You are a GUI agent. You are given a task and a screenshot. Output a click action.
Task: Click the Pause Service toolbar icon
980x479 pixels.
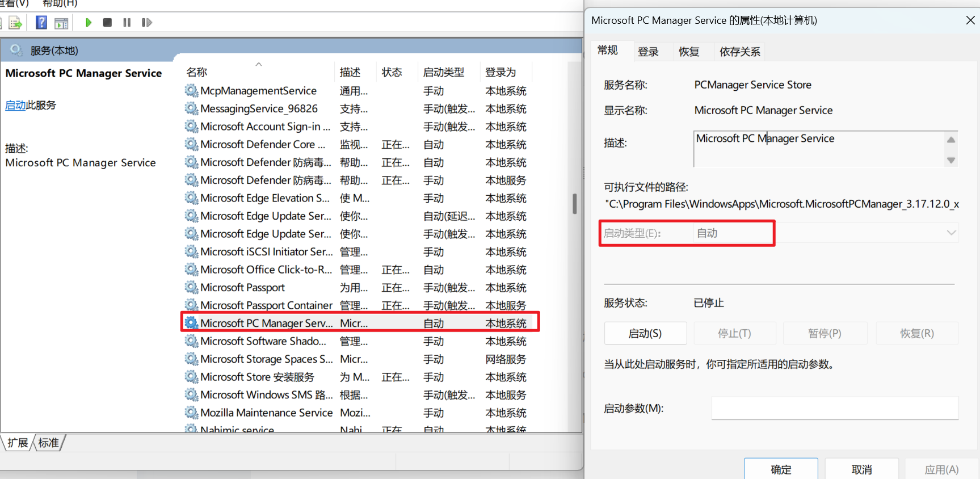(127, 23)
